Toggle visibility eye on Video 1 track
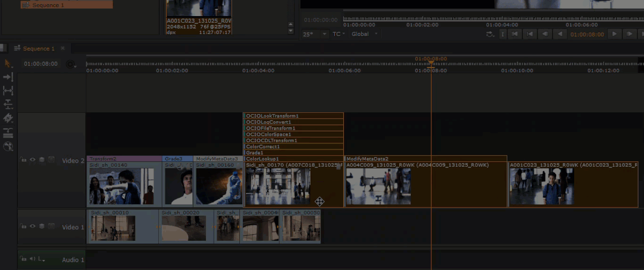644x270 pixels. (33, 226)
